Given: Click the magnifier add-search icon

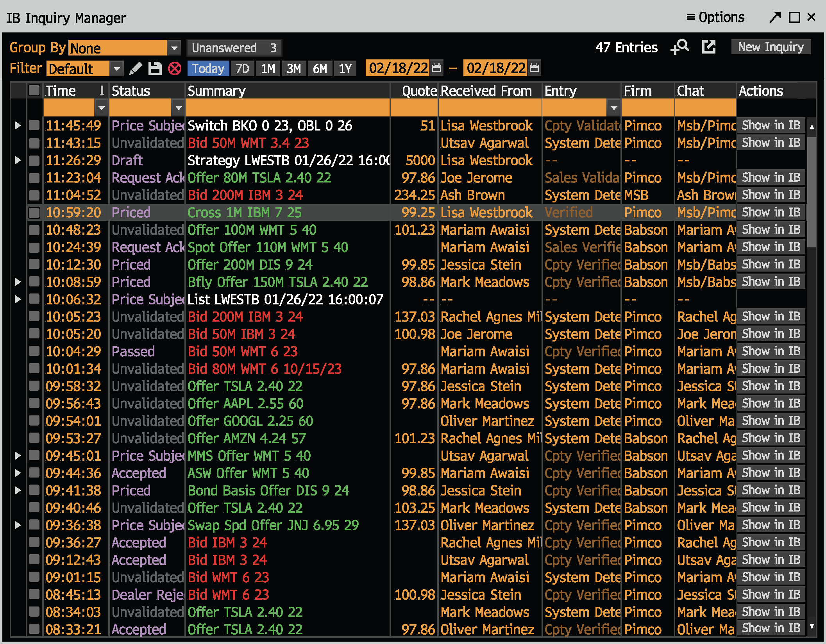Looking at the screenshot, I should pyautogui.click(x=680, y=47).
